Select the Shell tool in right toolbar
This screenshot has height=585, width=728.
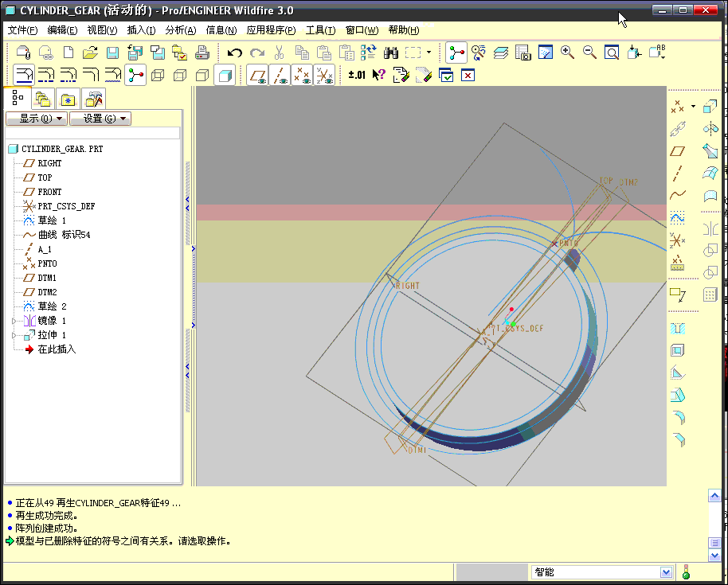click(677, 351)
